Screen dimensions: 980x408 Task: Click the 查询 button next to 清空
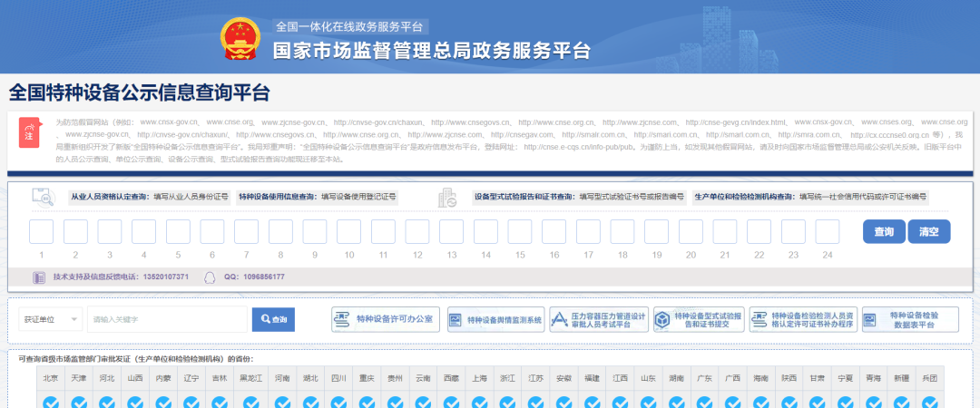coord(884,231)
